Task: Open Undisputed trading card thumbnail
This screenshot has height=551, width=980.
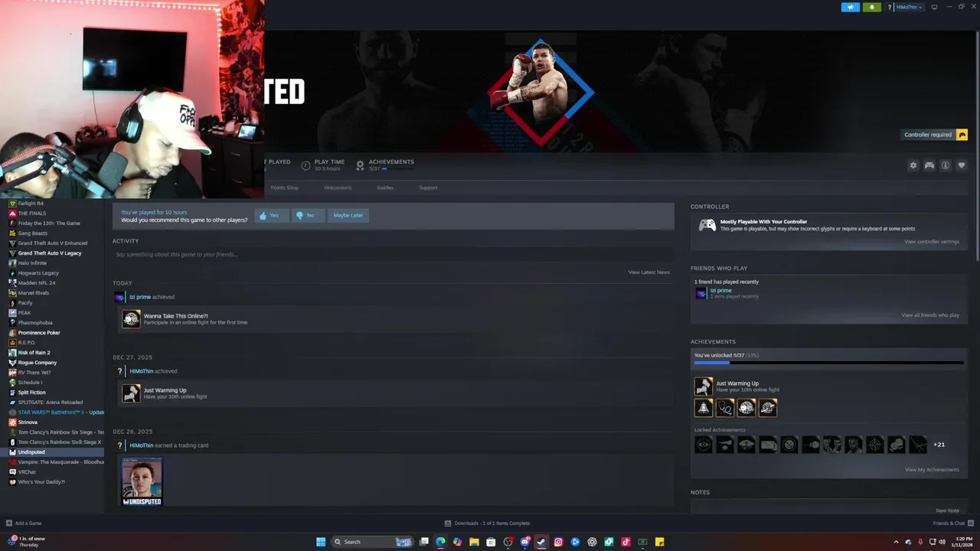Action: [142, 482]
